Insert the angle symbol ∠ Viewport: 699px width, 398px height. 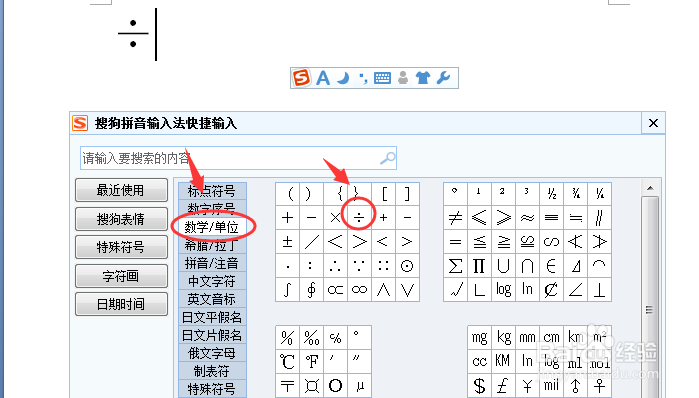pyautogui.click(x=576, y=290)
